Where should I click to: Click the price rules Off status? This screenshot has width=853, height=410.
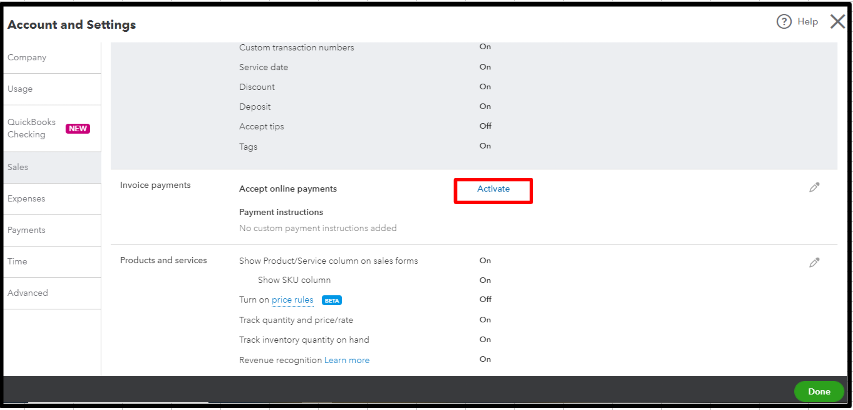click(x=485, y=299)
